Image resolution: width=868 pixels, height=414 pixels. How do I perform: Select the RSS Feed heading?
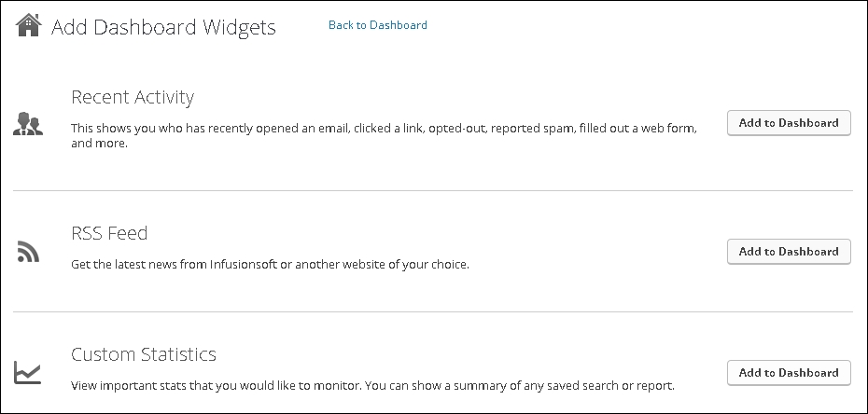[109, 233]
